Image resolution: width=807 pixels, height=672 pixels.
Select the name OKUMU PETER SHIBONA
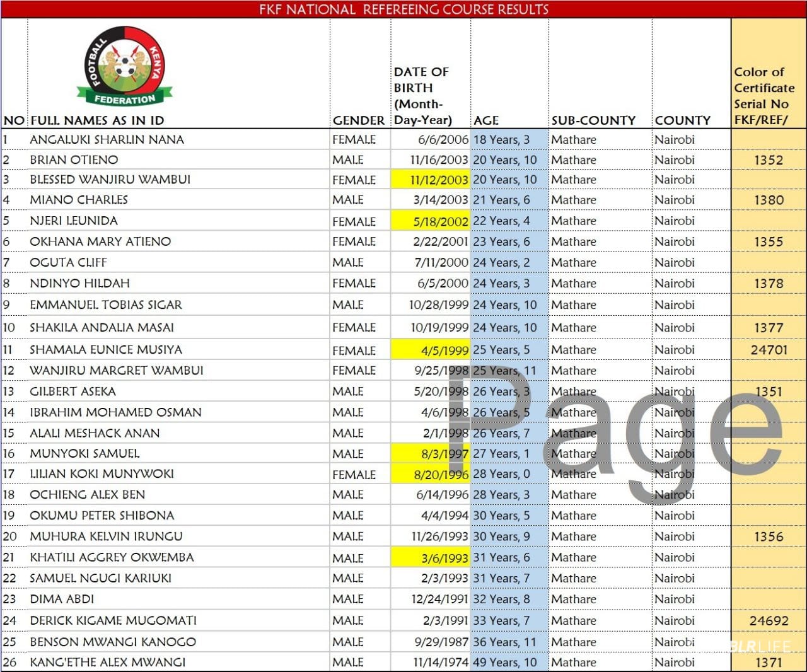[x=102, y=516]
